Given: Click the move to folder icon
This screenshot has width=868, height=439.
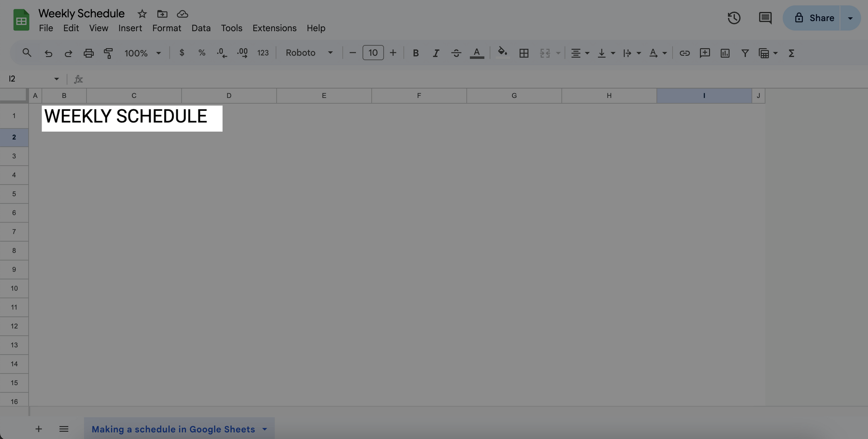Looking at the screenshot, I should 162,14.
